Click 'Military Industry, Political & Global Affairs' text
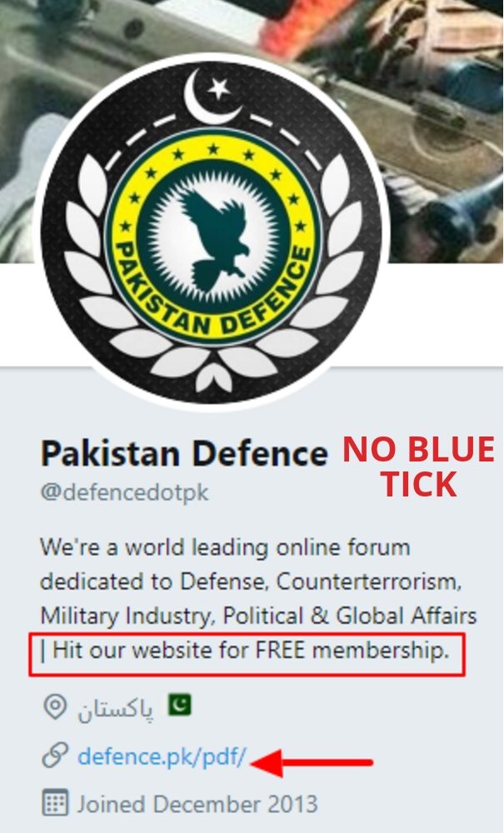The image size is (504, 833). [x=258, y=616]
